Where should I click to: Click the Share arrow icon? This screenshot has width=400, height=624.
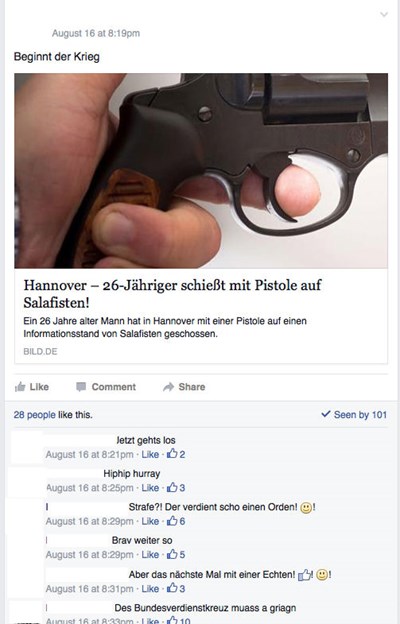tap(169, 387)
